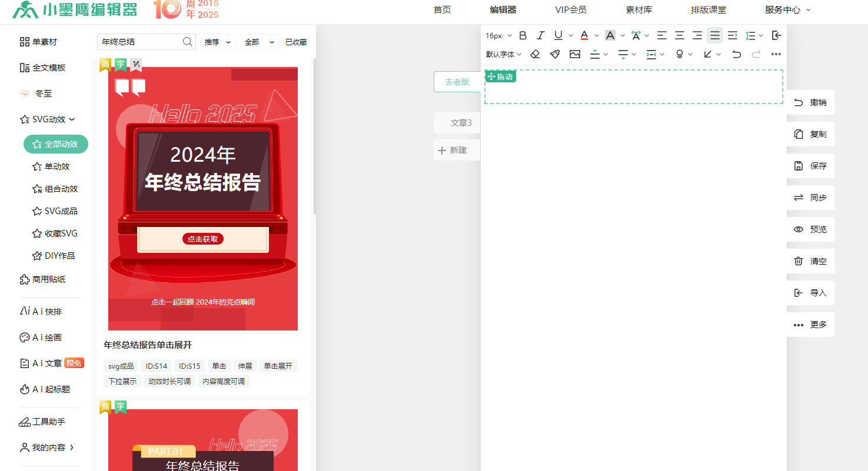This screenshot has height=471, width=868.
Task: Select the format painter brush icon
Action: [x=555, y=54]
